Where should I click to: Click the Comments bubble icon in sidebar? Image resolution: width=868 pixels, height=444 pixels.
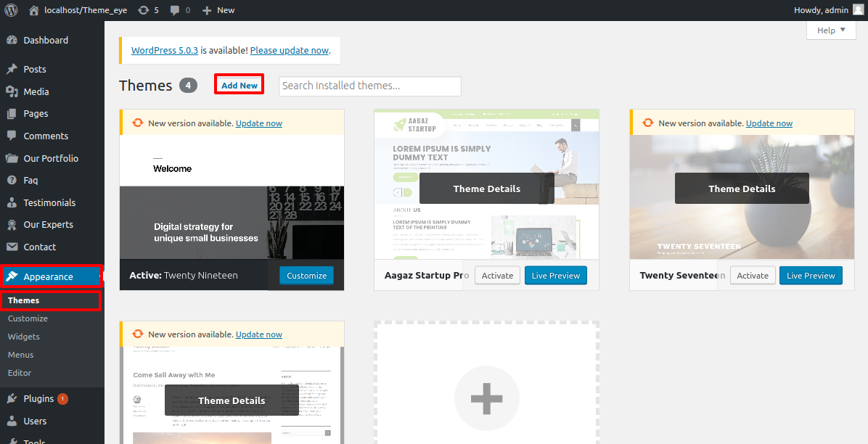coord(12,136)
